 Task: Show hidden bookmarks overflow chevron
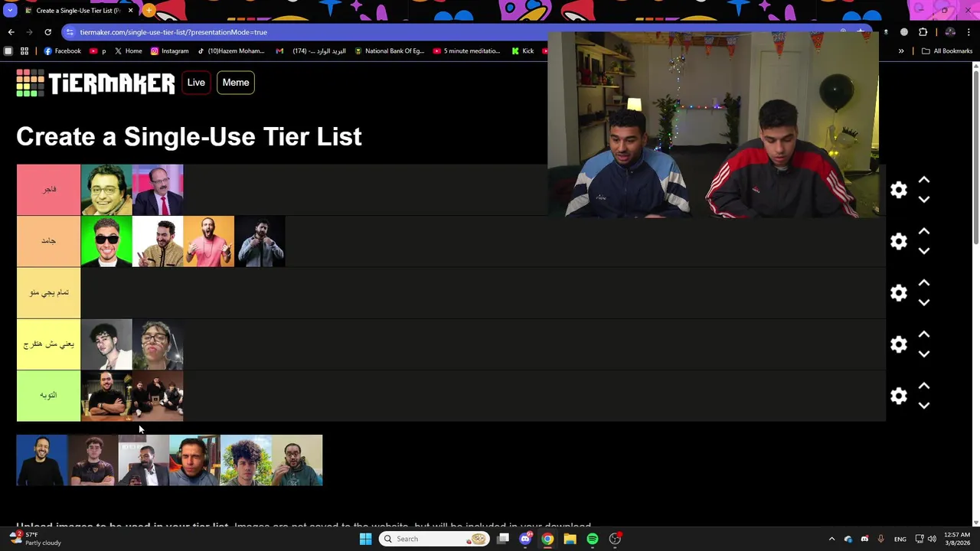click(901, 51)
